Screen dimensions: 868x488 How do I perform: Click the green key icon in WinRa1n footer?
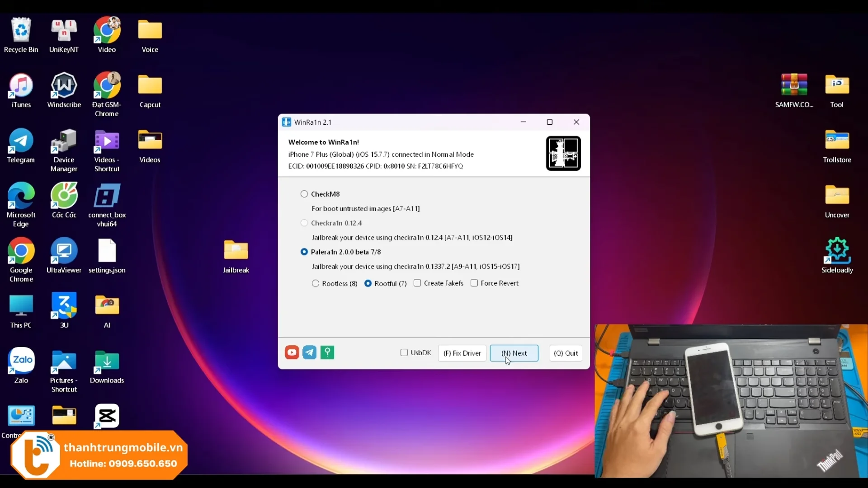click(327, 352)
